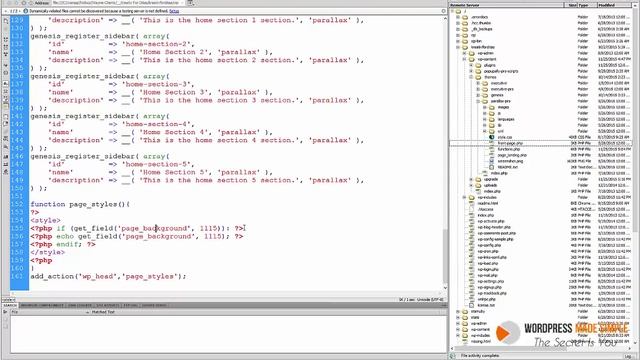The width and height of the screenshot is (640, 360).
Task: Click the Open Documents icon in coding toolbar
Action: coord(6,20)
